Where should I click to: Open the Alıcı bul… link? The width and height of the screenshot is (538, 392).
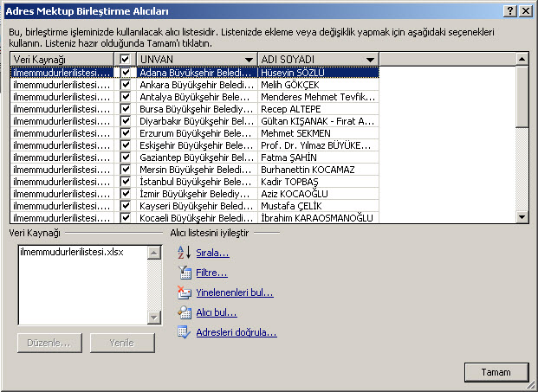pos(217,312)
